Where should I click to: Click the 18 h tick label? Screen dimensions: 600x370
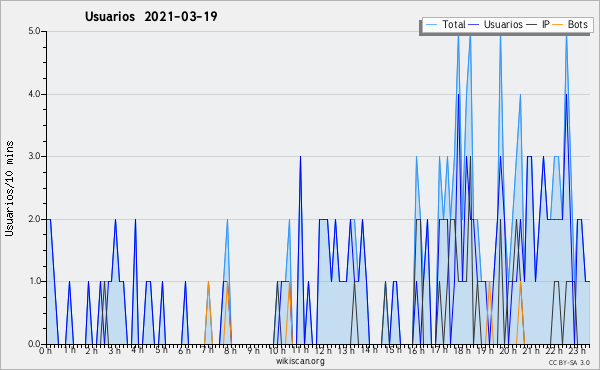coord(462,351)
